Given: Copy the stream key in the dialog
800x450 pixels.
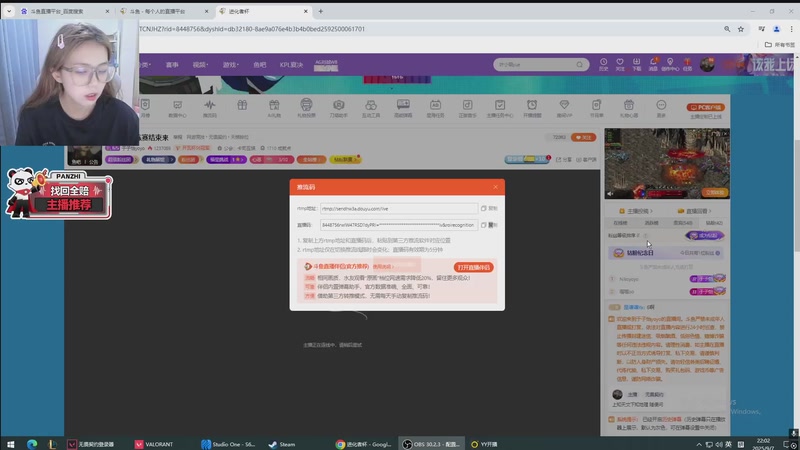Looking at the screenshot, I should pos(489,225).
